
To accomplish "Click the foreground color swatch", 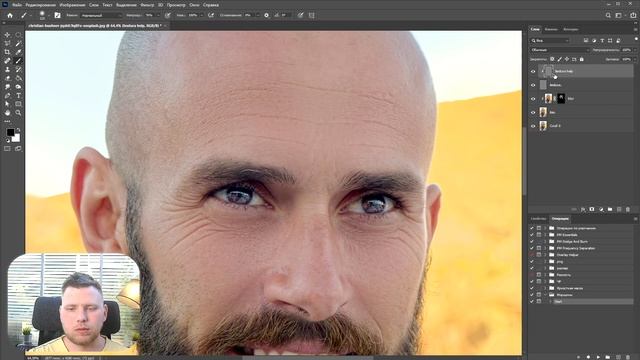I will coord(10,132).
